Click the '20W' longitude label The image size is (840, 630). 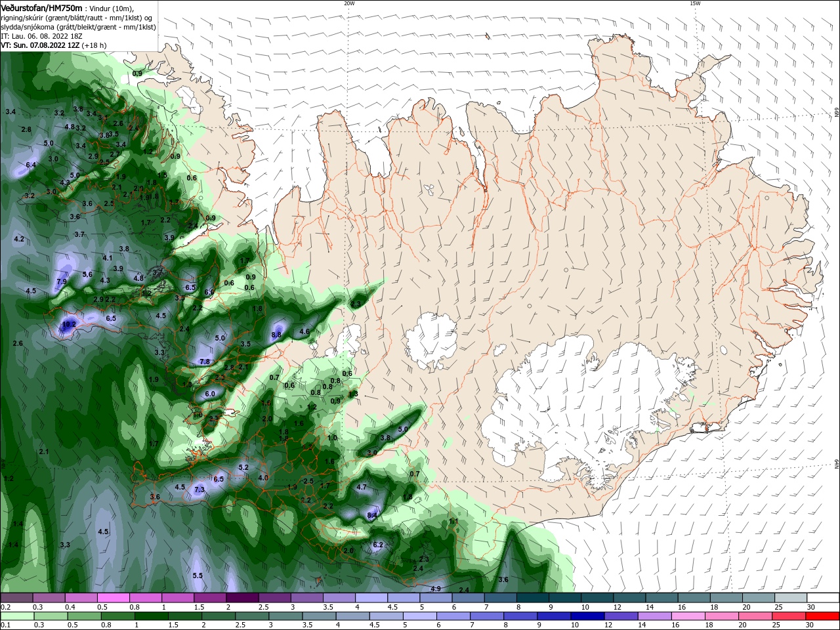coord(349,3)
